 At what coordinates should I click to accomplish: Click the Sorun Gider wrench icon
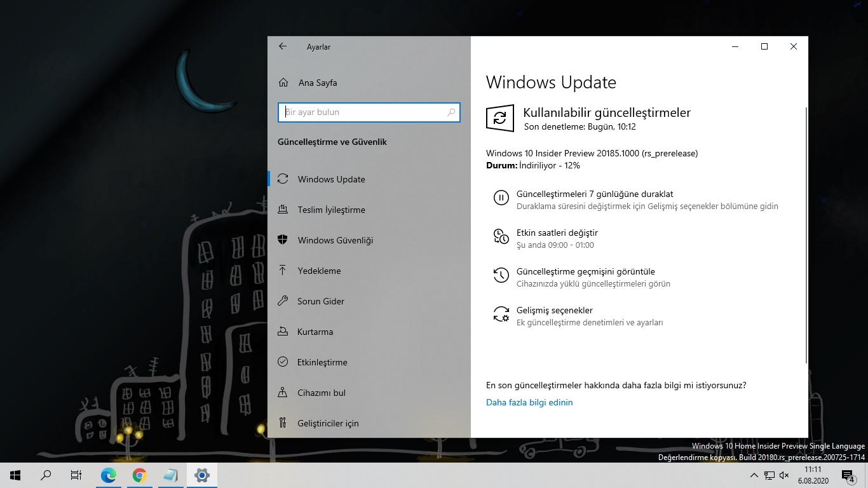pyautogui.click(x=283, y=301)
